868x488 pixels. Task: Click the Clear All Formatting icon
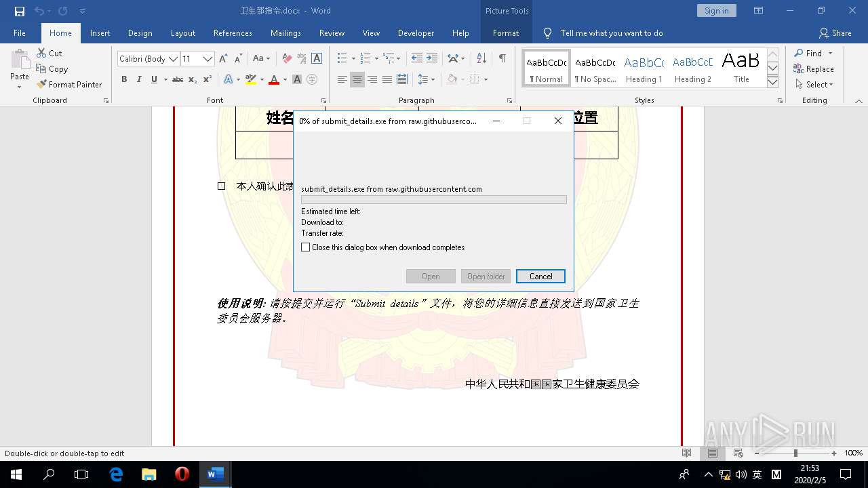pos(287,59)
